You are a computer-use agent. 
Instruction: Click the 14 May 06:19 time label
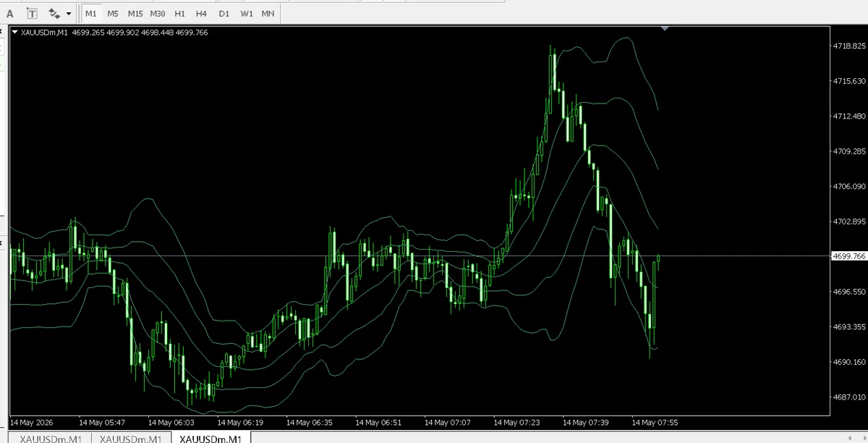[240, 422]
